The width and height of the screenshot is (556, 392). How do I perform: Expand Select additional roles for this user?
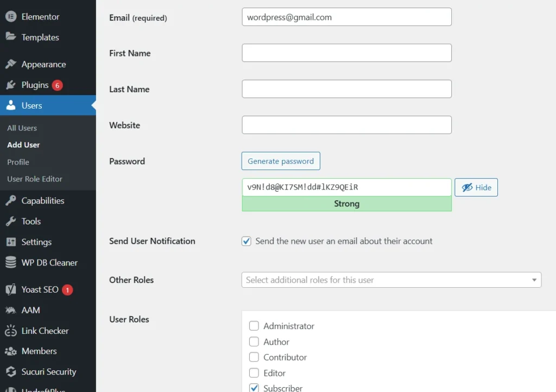point(391,280)
